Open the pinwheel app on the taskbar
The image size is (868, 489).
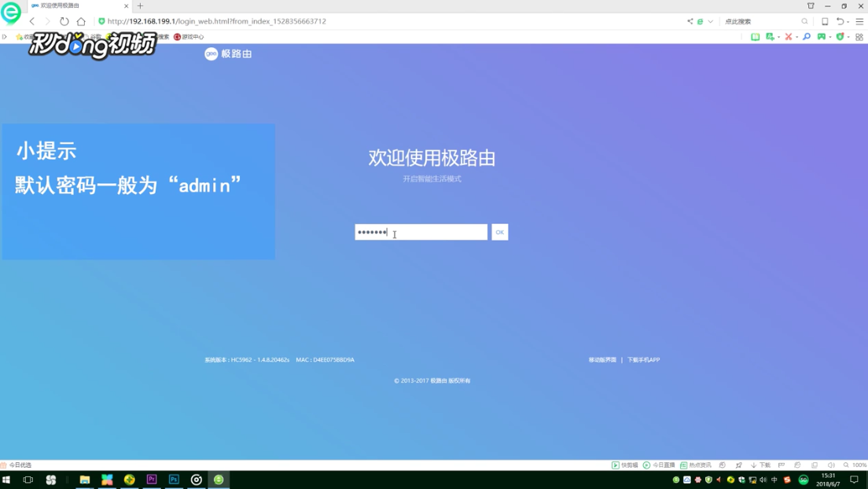(51, 480)
